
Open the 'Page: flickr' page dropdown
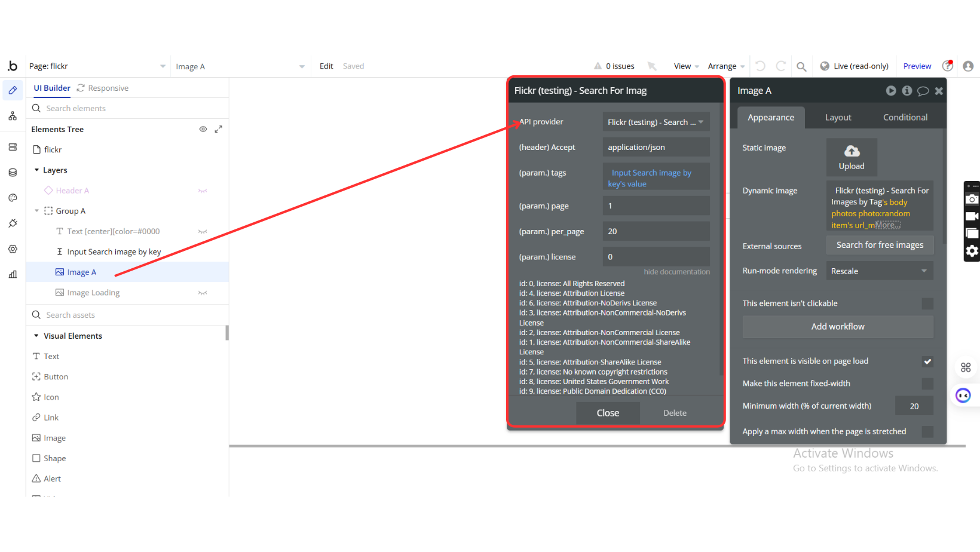coord(97,66)
